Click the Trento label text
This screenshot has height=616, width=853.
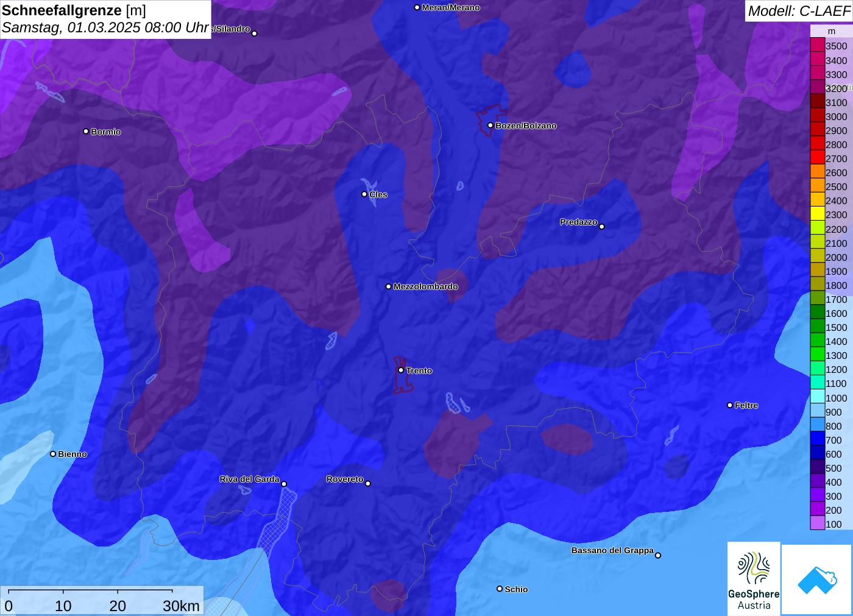[419, 370]
